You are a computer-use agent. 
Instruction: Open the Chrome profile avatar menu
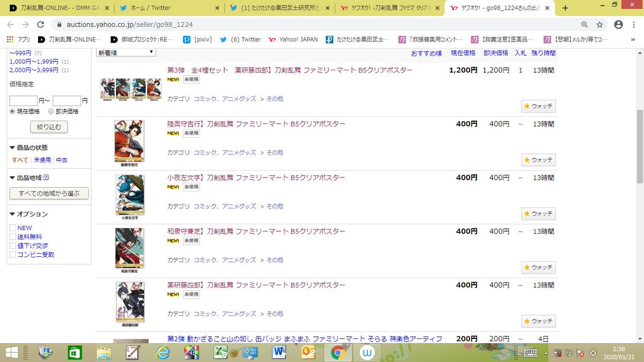pyautogui.click(x=618, y=25)
